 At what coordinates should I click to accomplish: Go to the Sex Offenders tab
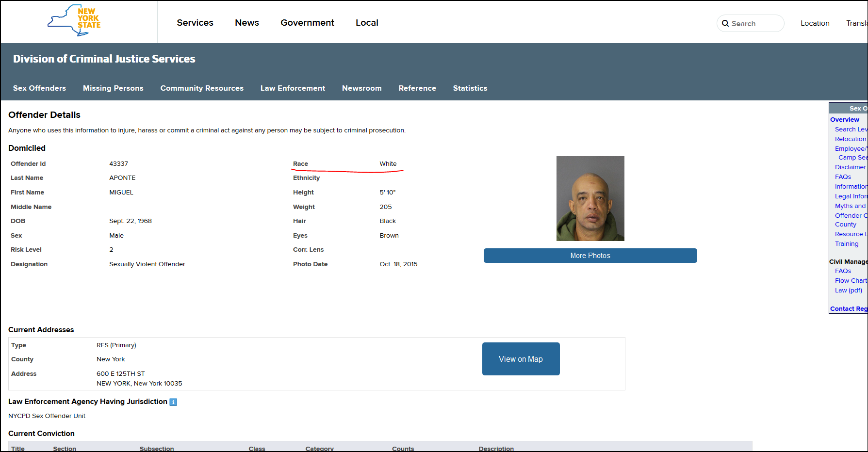coord(39,88)
